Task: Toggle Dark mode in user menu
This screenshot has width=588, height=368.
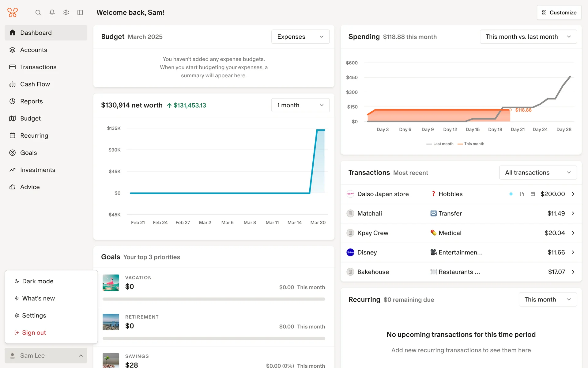Action: 38,281
